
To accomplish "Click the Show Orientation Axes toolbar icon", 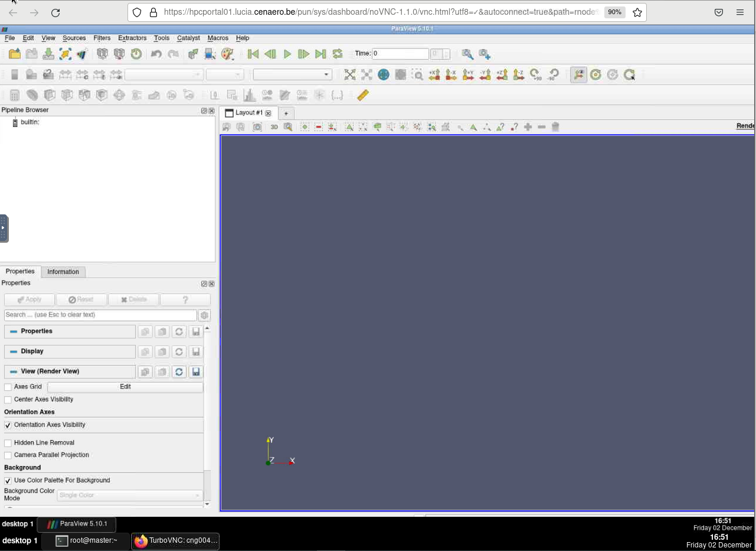I will [579, 74].
